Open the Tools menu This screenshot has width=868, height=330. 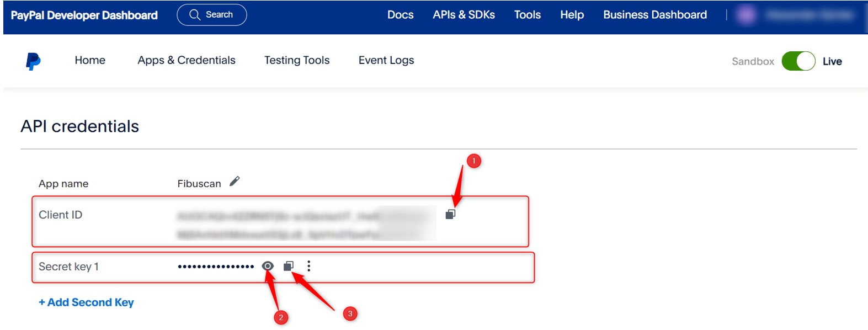[528, 15]
